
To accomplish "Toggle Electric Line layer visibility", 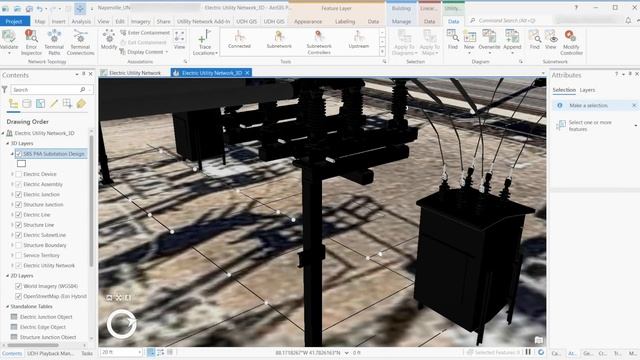I will click(x=19, y=215).
